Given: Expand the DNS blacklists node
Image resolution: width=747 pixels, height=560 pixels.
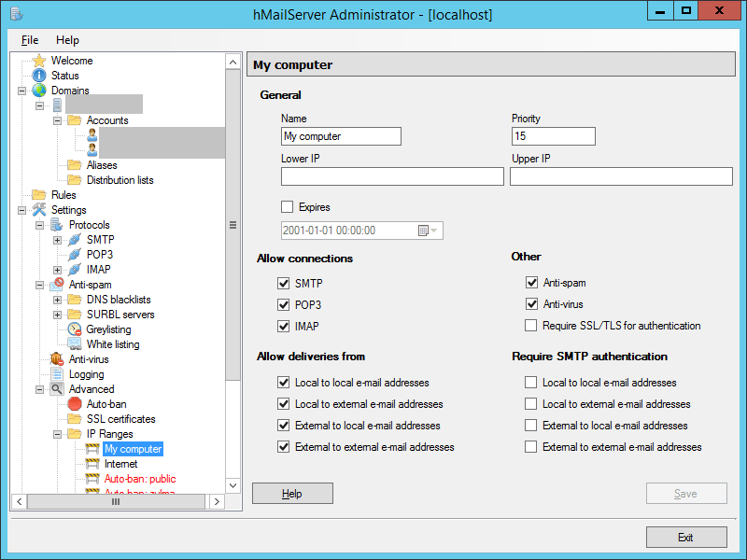Looking at the screenshot, I should 57,300.
